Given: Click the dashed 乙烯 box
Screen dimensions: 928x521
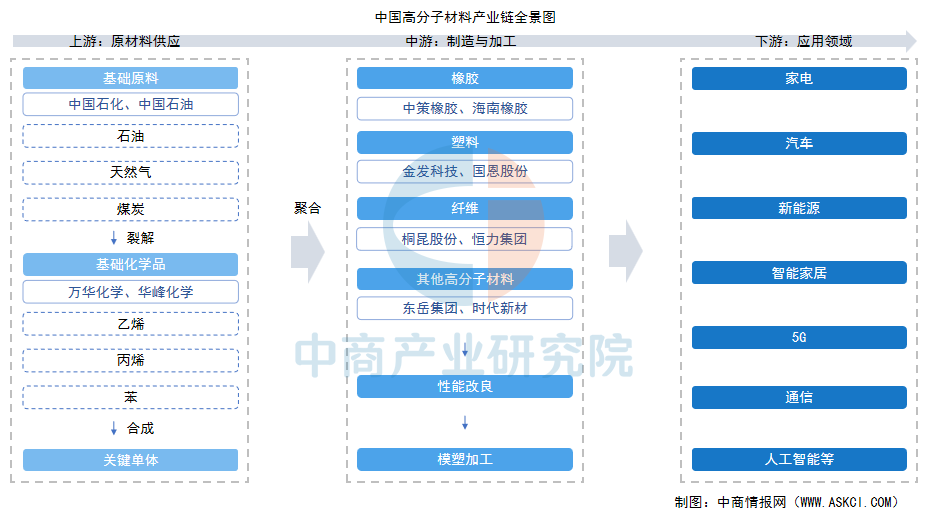Looking at the screenshot, I should 130,324.
